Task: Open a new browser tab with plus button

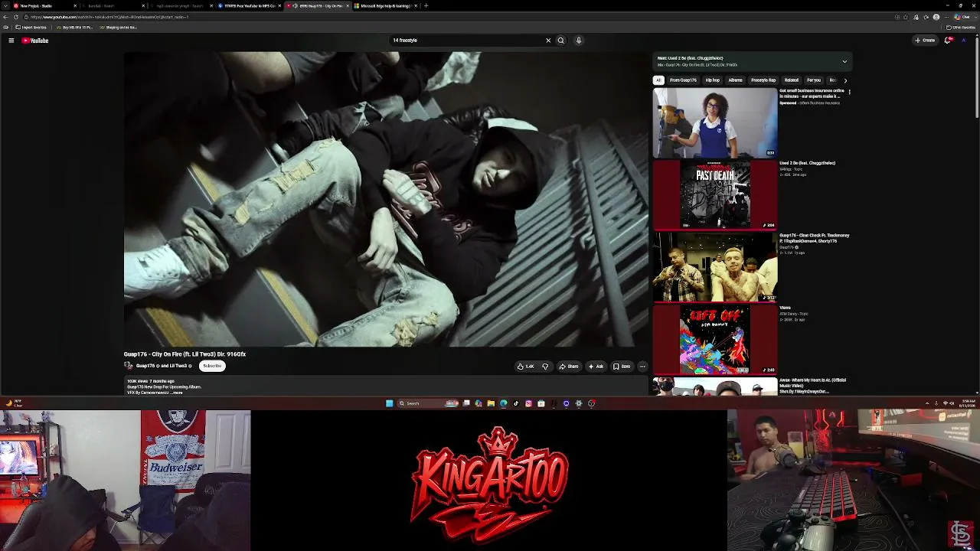Action: (426, 5)
